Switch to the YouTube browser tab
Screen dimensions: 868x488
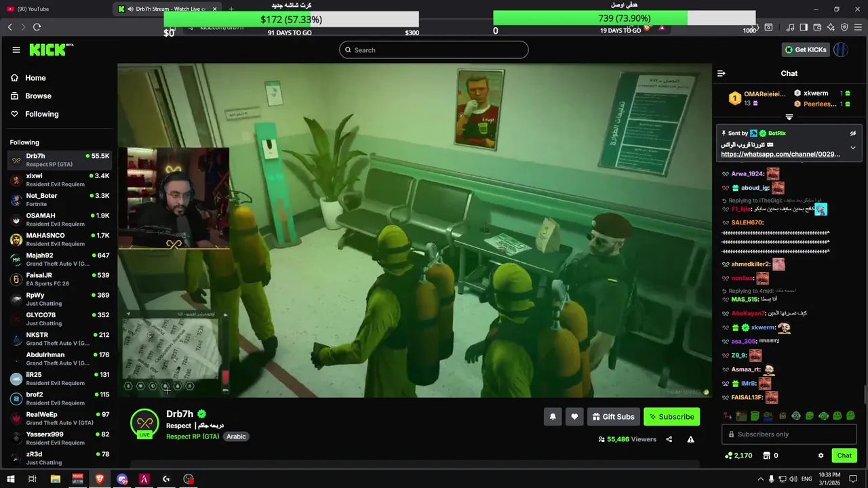54,9
